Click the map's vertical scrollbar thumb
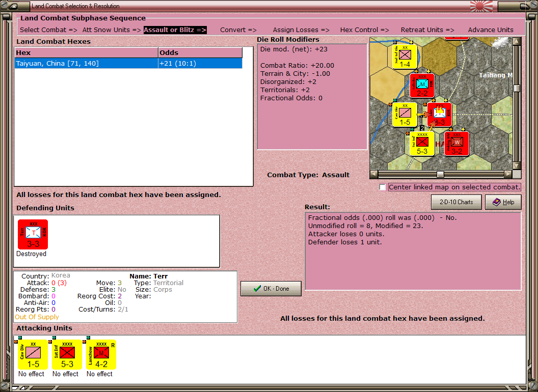This screenshot has height=392, width=538. 517,88
